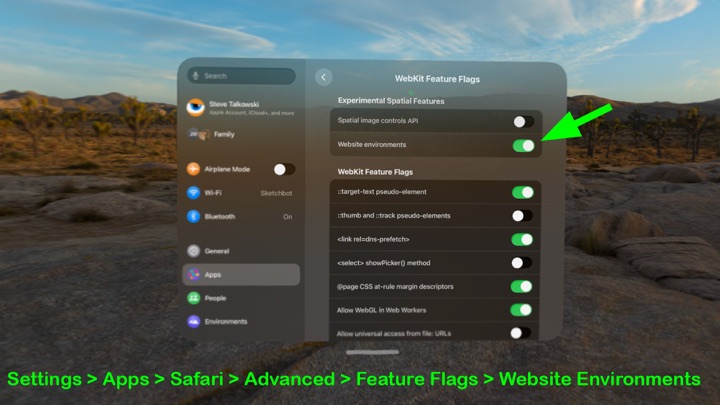Open the General gear icon
This screenshot has width=720, height=405.
click(193, 251)
